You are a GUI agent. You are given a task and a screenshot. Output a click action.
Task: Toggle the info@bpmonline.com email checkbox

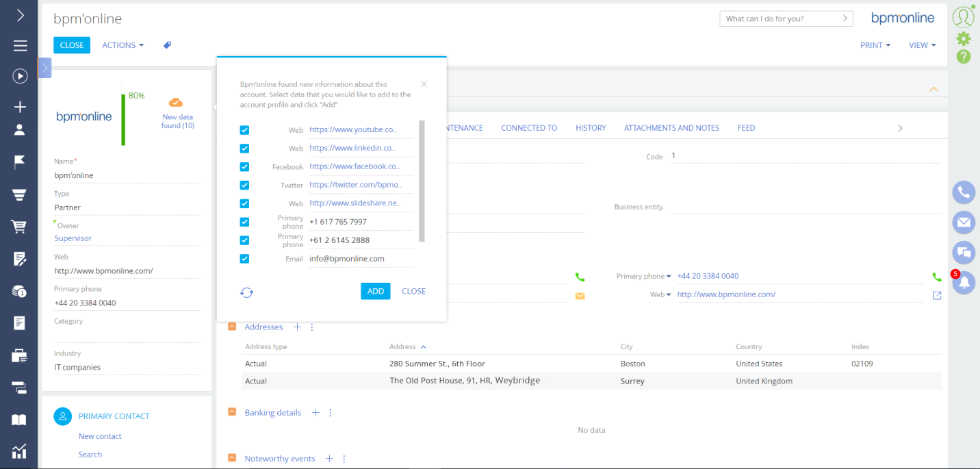[244, 259]
